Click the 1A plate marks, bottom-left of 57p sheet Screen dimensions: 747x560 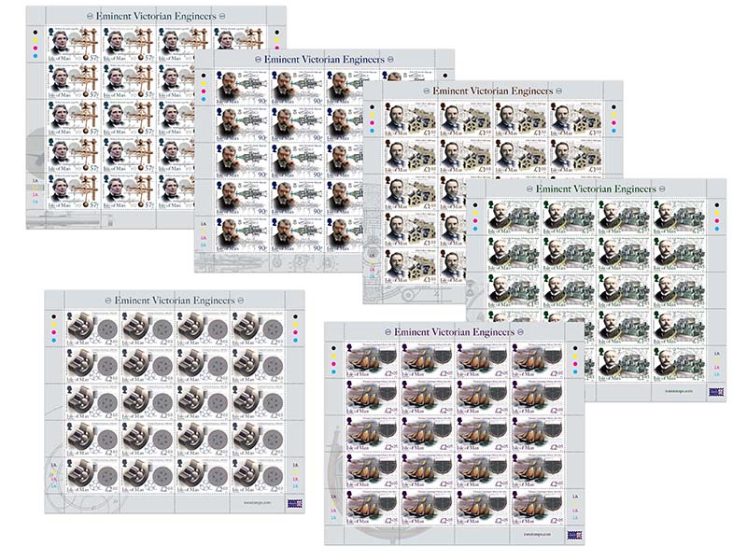click(x=35, y=191)
